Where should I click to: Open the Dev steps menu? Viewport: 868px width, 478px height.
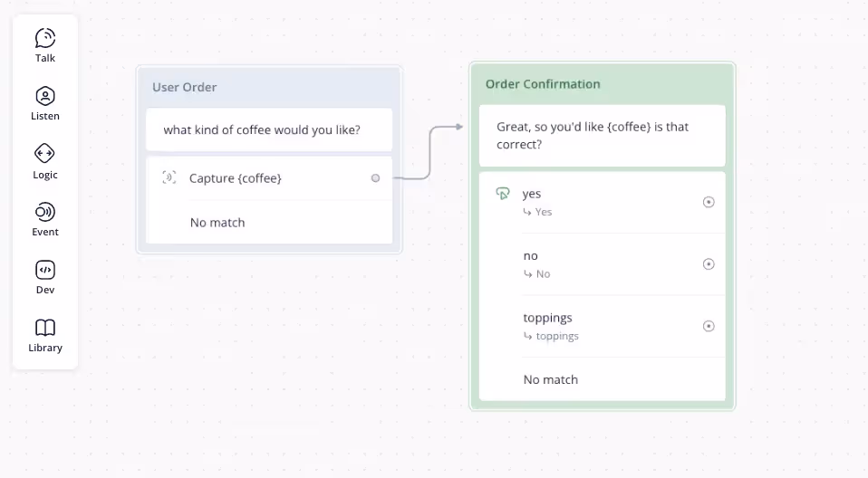tap(44, 278)
